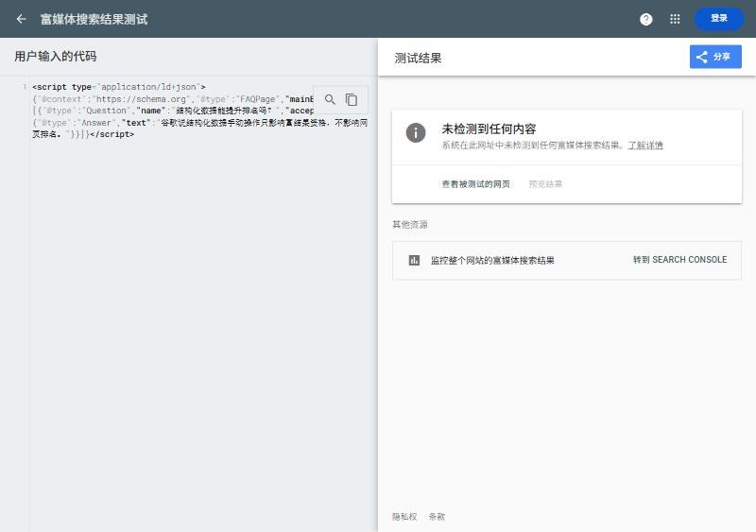Click the 未检测到任何内容 message

[x=489, y=129]
